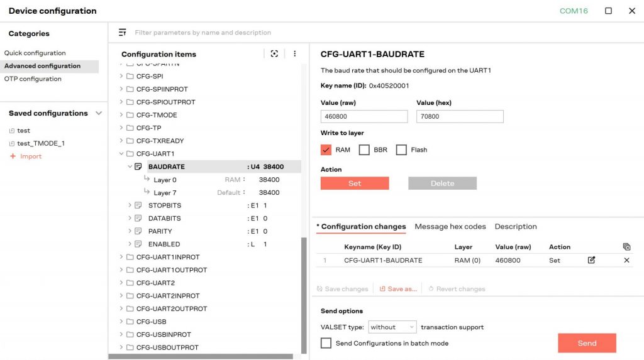
Task: Click the filter list icon beside the search field
Action: pos(122,32)
